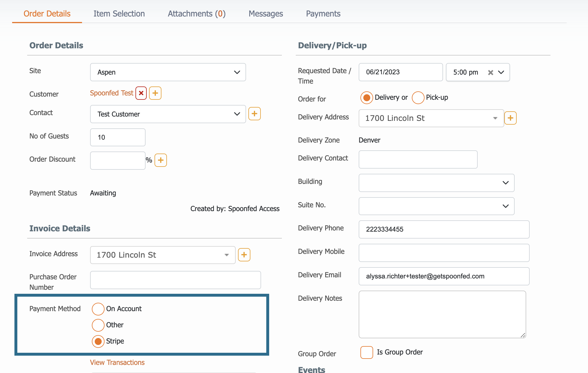Open the Messages tab

266,14
